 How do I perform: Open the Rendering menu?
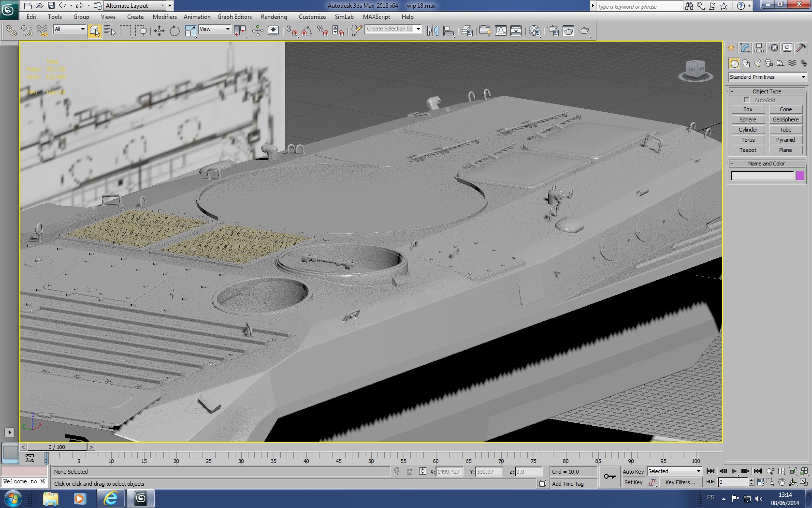coord(274,17)
